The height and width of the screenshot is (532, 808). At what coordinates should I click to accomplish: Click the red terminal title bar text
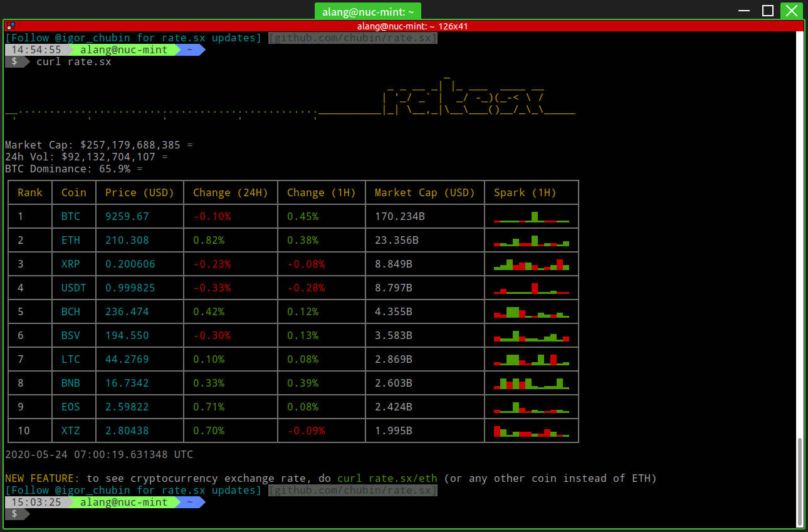tap(412, 26)
